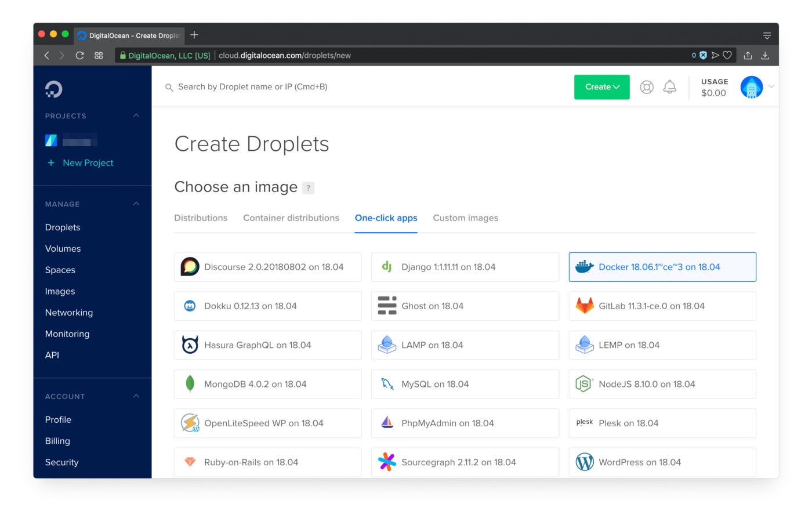The image size is (812, 522).
Task: Select the One-click apps tab
Action: [x=386, y=218]
